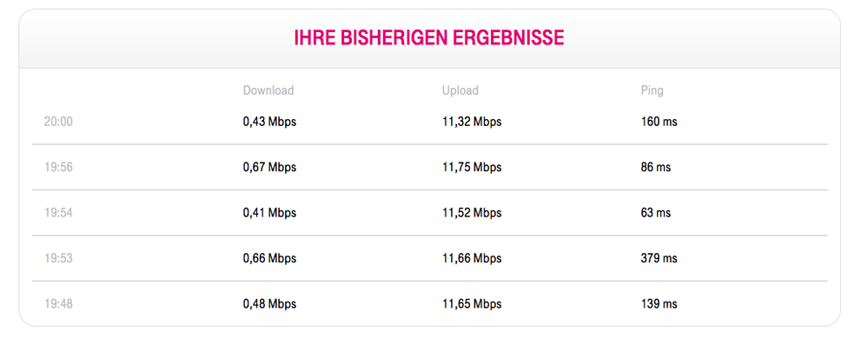Select the 0,41 Mbps download value
868x352 pixels.
(x=269, y=213)
